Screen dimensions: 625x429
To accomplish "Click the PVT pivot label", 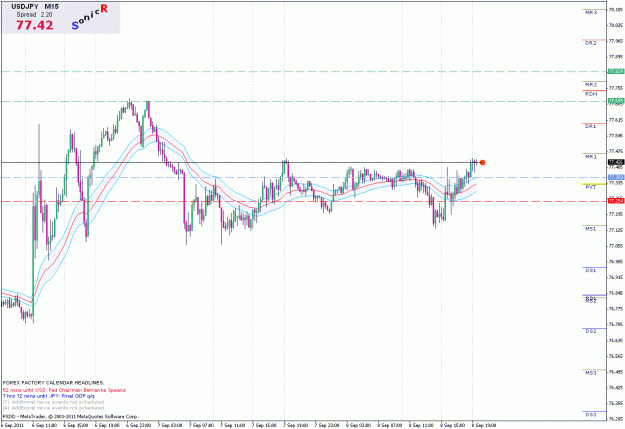I will [x=591, y=187].
